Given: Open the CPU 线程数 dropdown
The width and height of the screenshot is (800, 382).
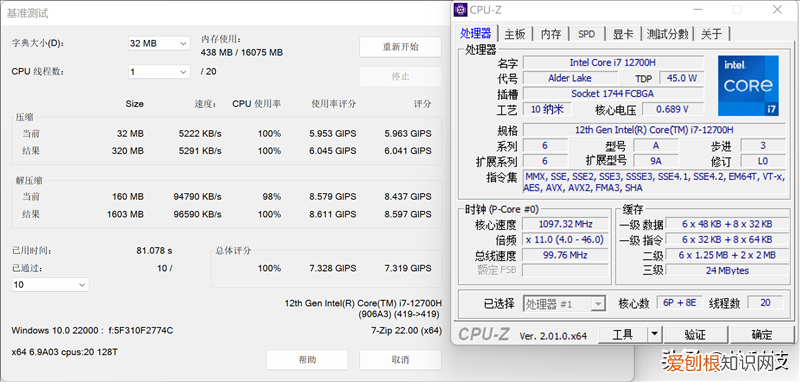Looking at the screenshot, I should (x=159, y=71).
